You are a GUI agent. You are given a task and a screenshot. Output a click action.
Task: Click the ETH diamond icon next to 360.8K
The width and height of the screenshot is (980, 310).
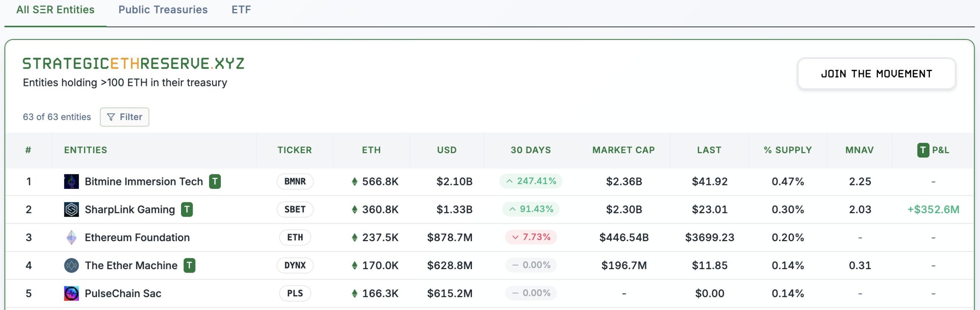pos(354,209)
